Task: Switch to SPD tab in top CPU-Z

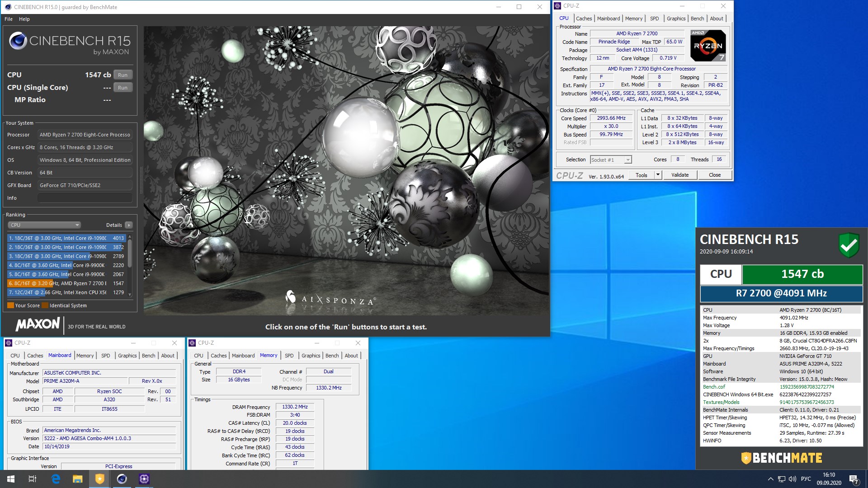Action: (655, 19)
